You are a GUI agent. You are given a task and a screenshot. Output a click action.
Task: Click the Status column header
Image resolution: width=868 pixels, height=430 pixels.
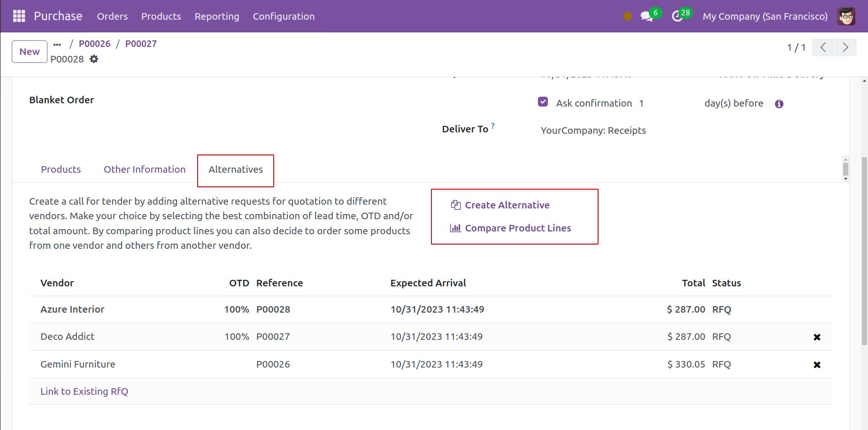pyautogui.click(x=726, y=283)
